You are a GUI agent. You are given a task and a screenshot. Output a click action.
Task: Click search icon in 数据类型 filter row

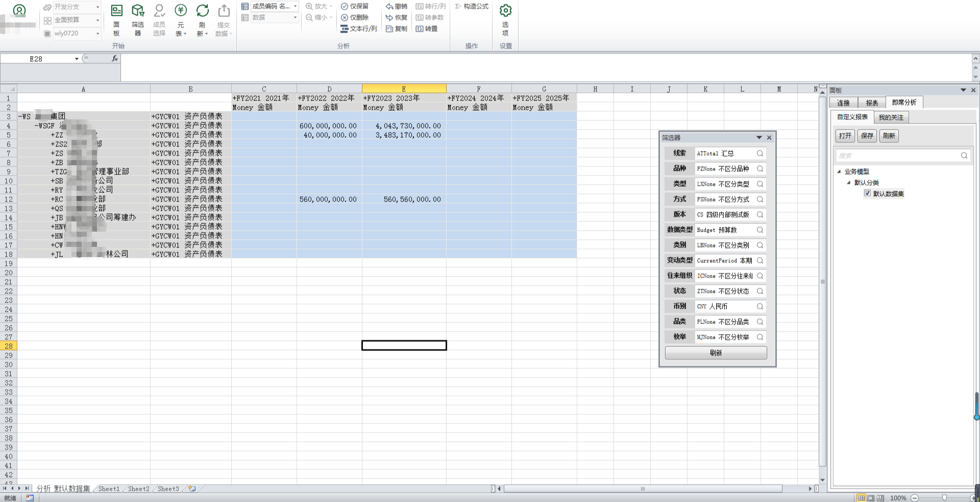point(760,230)
